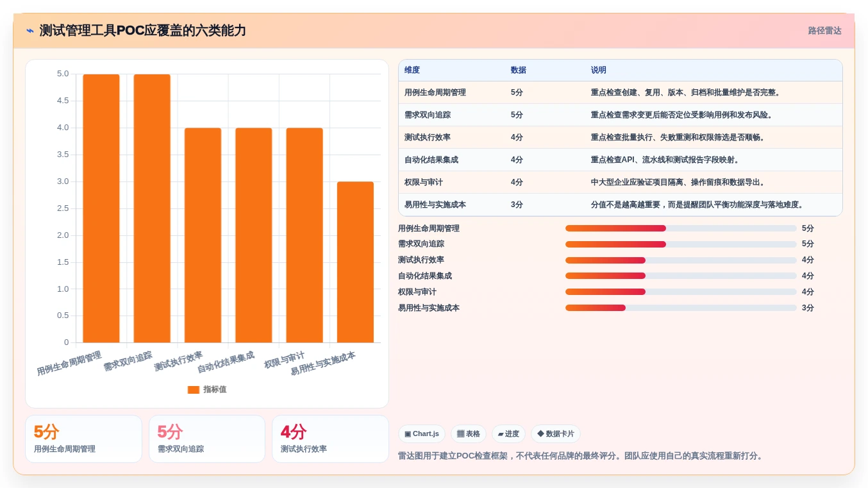Click the 测试执行效率 progress bar

[x=681, y=260]
